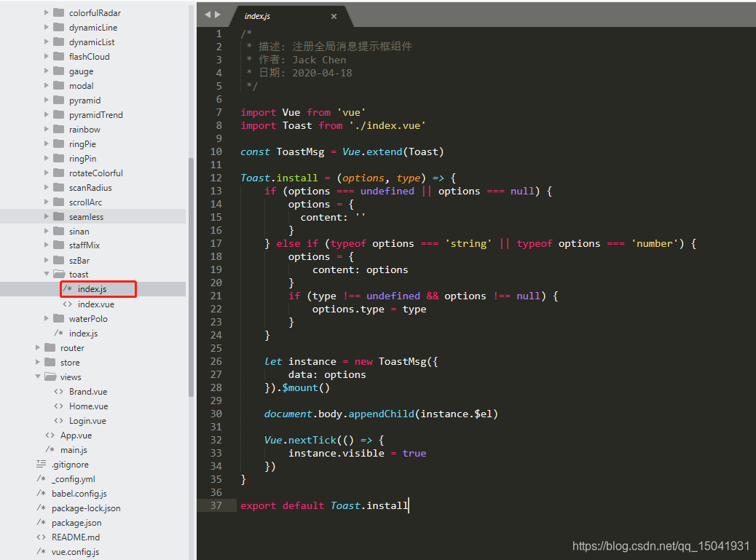Click the file icon beside App.vue

pos(50,435)
